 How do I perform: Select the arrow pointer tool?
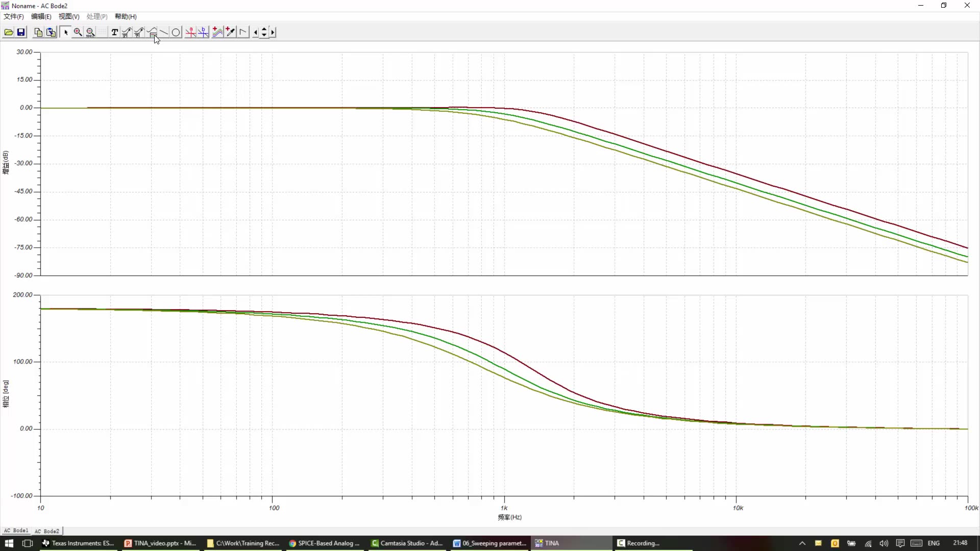65,32
